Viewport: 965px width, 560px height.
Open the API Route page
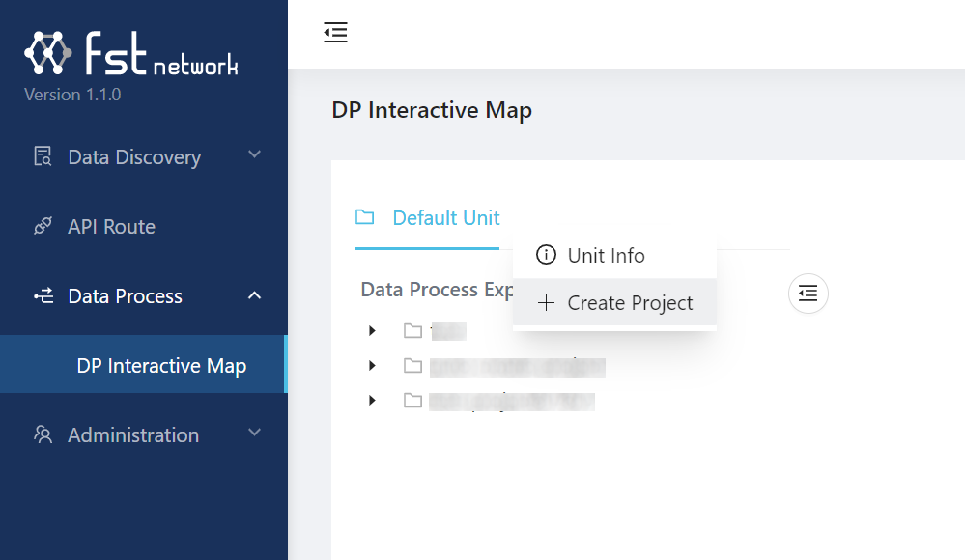pos(111,227)
